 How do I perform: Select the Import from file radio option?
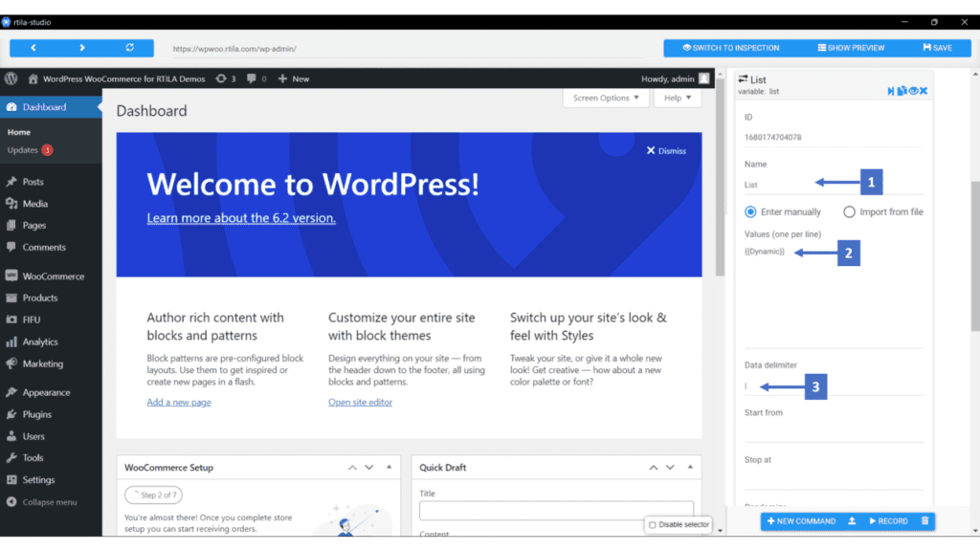pyautogui.click(x=849, y=211)
